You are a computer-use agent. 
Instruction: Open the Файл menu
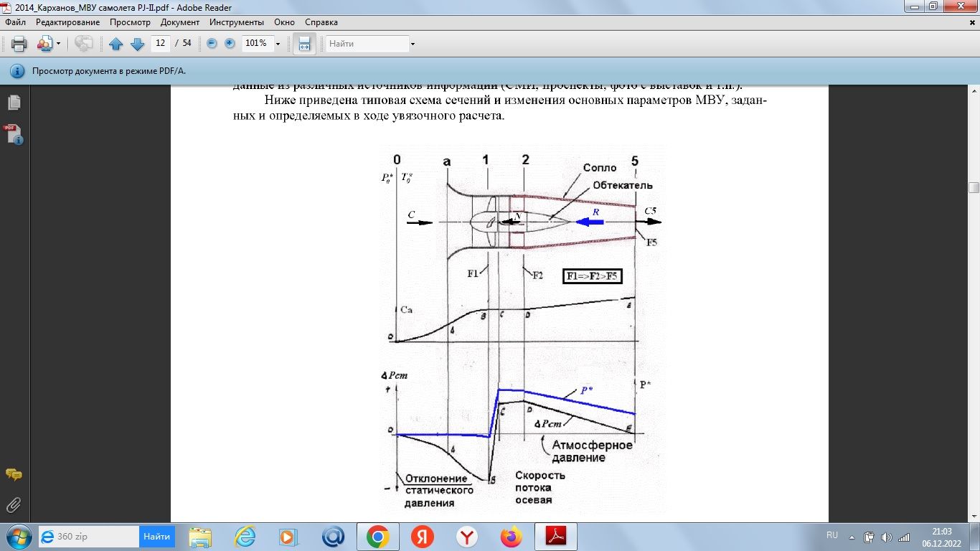pyautogui.click(x=15, y=22)
